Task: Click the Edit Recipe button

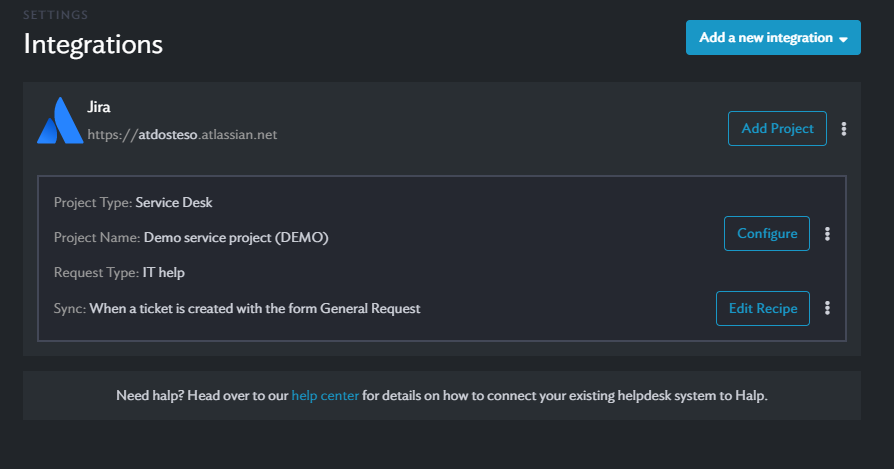Action: (762, 308)
